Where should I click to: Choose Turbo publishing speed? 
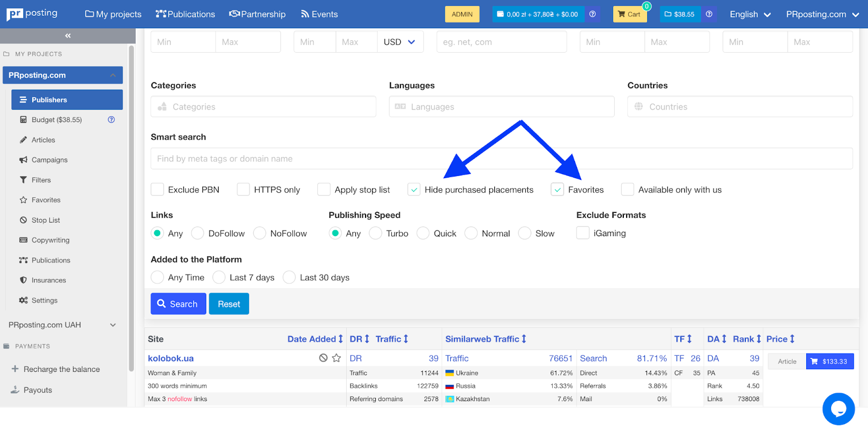pyautogui.click(x=375, y=233)
